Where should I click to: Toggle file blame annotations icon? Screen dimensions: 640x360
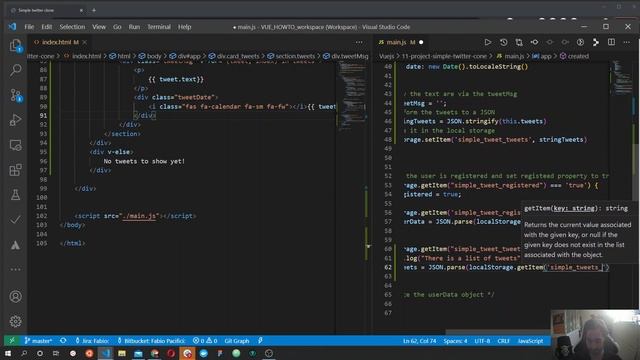580,42
